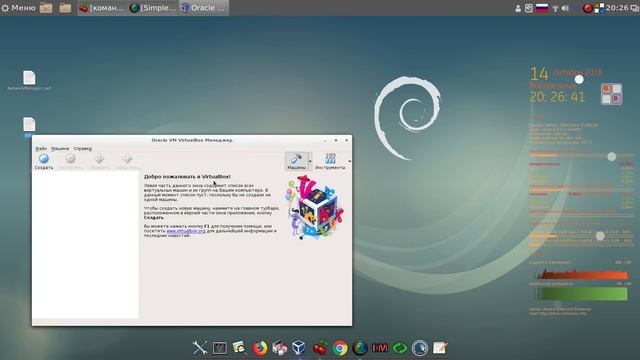Click the show desktop icon at panel end
Viewport: 640px width, 360px height.
[x=635, y=8]
